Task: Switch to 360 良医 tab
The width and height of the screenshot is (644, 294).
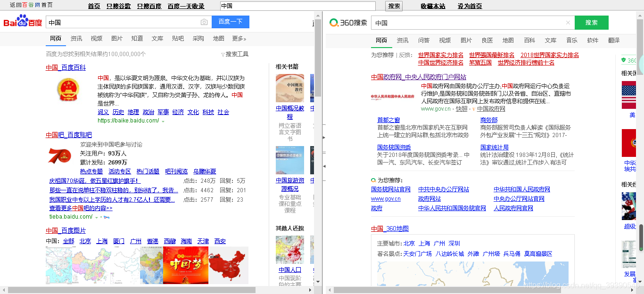Action: click(487, 41)
